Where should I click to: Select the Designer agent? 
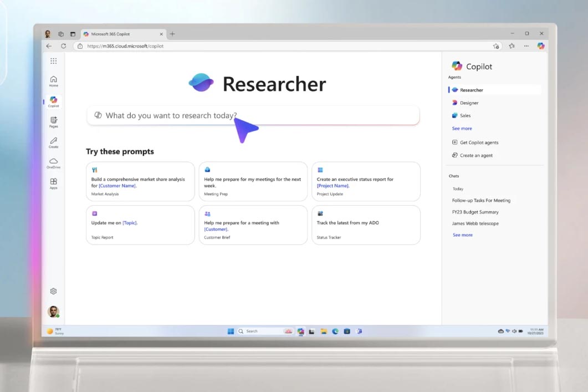click(x=469, y=103)
